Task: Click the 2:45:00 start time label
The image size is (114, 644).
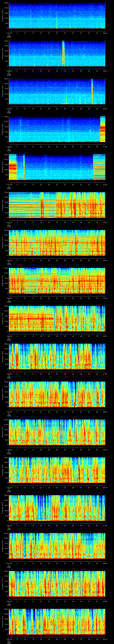Action: pos(9,336)
